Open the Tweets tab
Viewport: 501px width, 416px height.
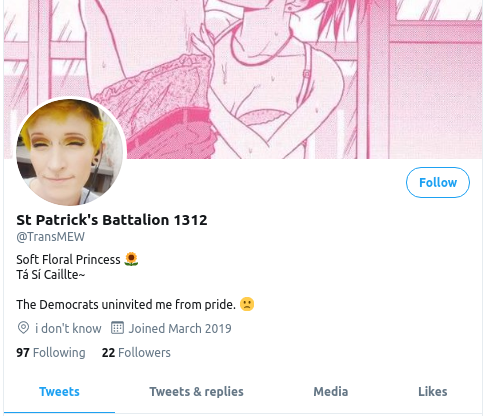(x=59, y=392)
